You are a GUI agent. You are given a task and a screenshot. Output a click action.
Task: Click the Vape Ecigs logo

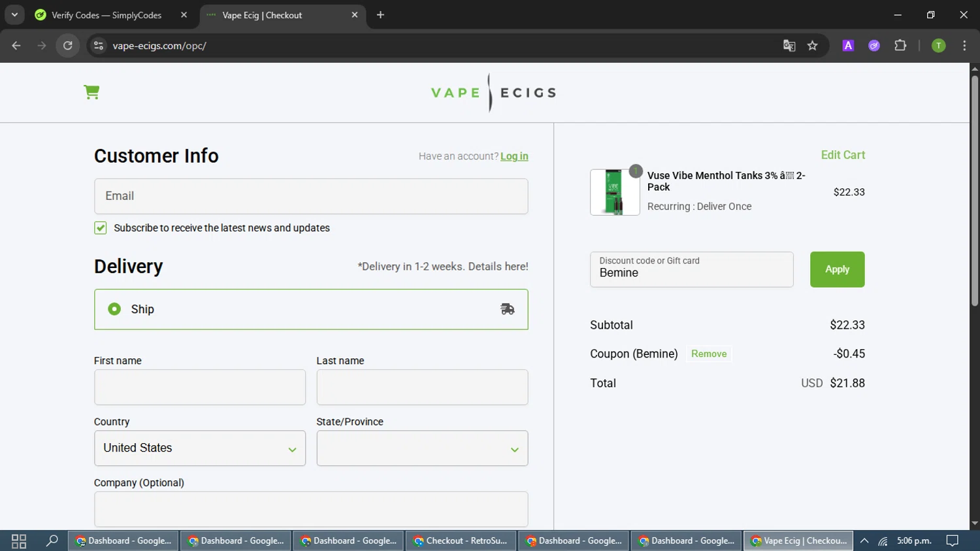493,92
